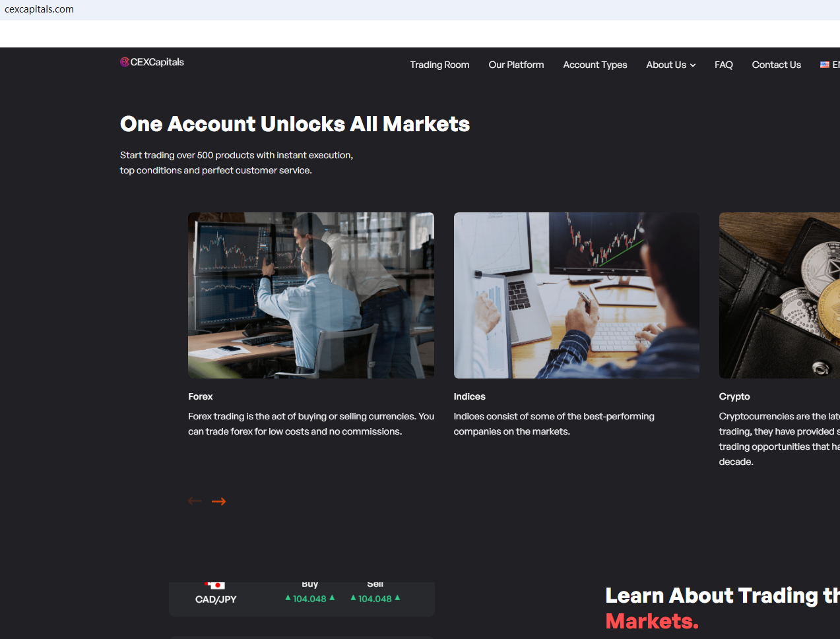Open the Trading Room menu item

coord(439,65)
